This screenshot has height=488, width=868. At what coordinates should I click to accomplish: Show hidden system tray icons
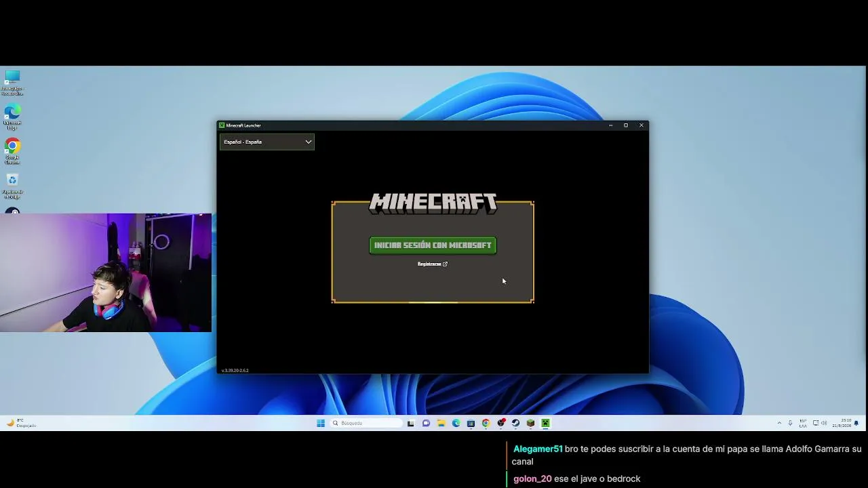pyautogui.click(x=779, y=423)
